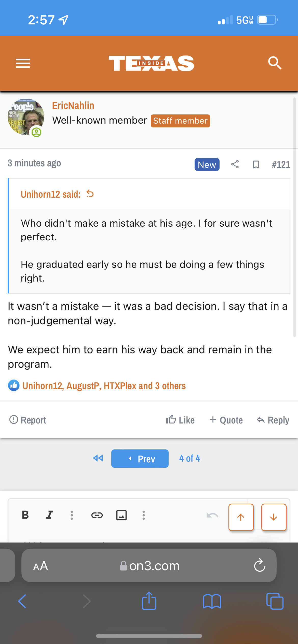Toggle bold text formatting
The image size is (298, 644).
(x=25, y=515)
